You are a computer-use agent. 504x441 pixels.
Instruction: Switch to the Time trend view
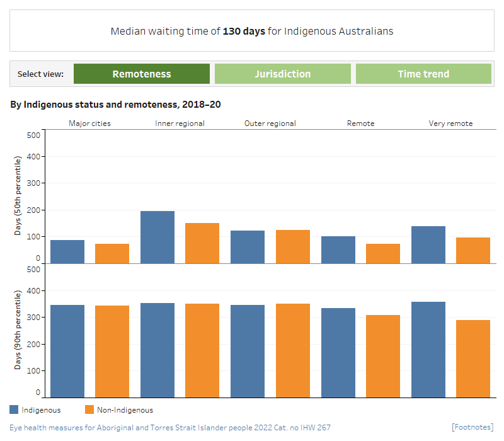pyautogui.click(x=423, y=74)
